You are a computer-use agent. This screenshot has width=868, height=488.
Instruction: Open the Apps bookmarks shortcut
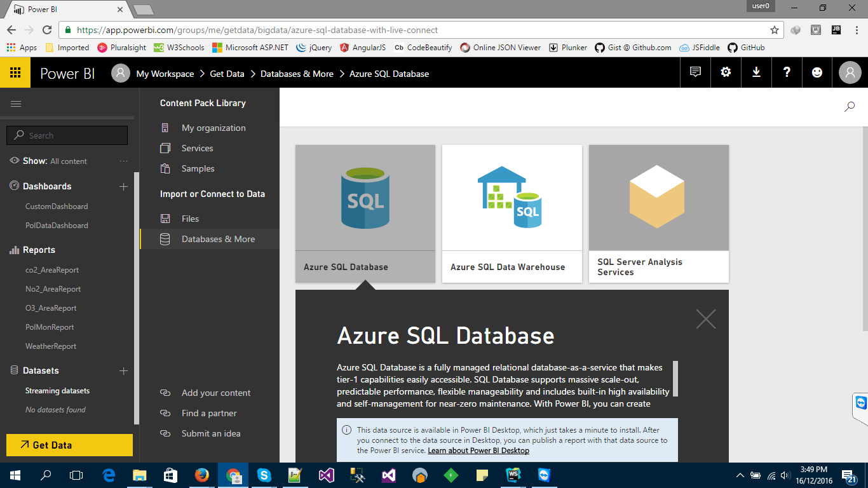click(21, 48)
